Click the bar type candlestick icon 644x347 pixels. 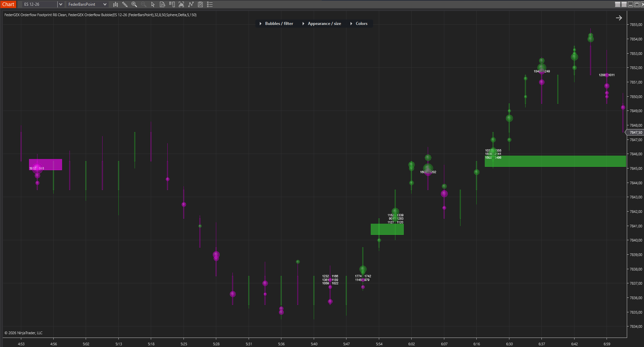116,4
